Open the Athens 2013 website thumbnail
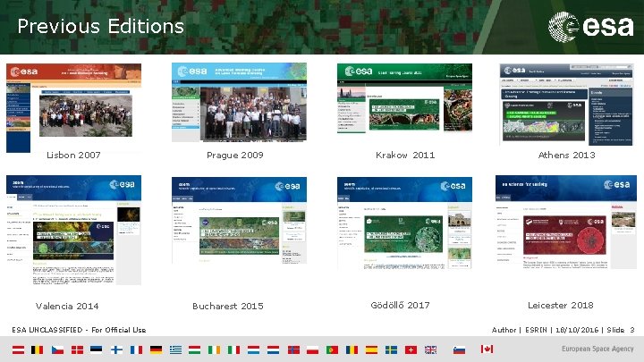The image size is (644, 362). [x=566, y=105]
